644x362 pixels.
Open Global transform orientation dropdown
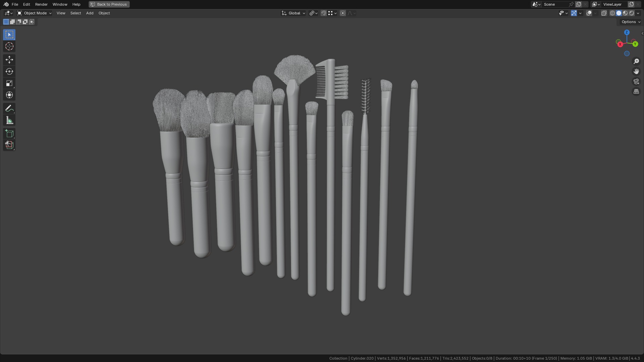293,13
